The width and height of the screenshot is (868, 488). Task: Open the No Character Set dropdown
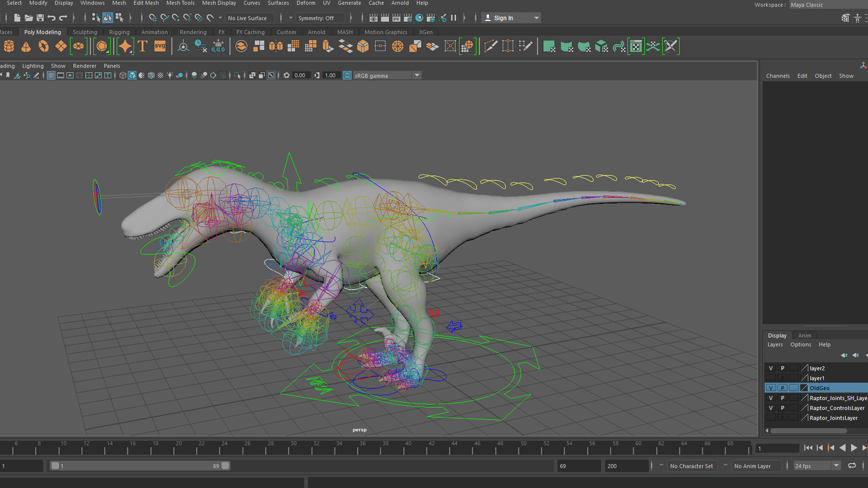click(693, 466)
